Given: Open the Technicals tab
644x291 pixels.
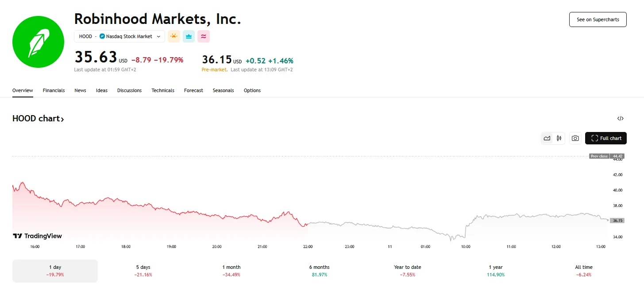Looking at the screenshot, I should [x=163, y=90].
